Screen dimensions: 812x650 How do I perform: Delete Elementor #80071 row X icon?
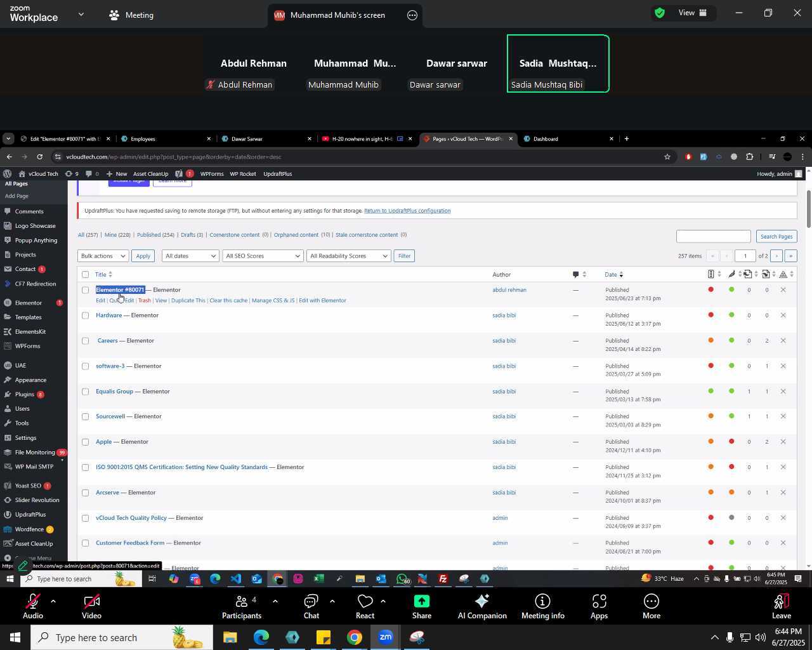[783, 290]
